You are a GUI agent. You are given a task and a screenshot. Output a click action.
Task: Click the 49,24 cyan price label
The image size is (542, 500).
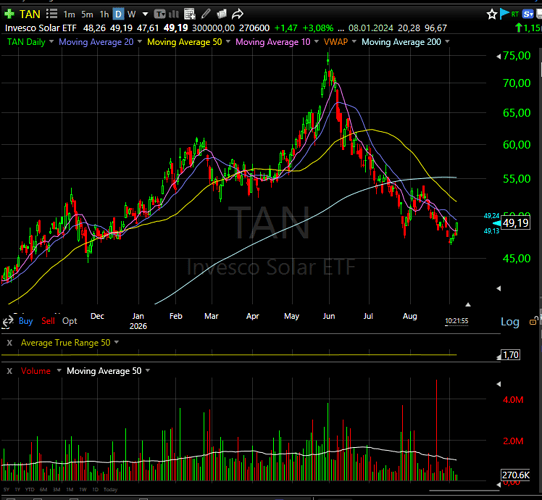(x=492, y=216)
